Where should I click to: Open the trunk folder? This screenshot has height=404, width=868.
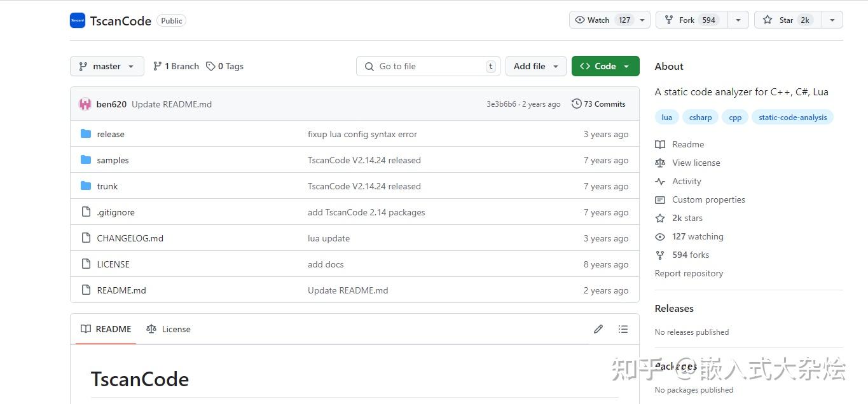[107, 186]
